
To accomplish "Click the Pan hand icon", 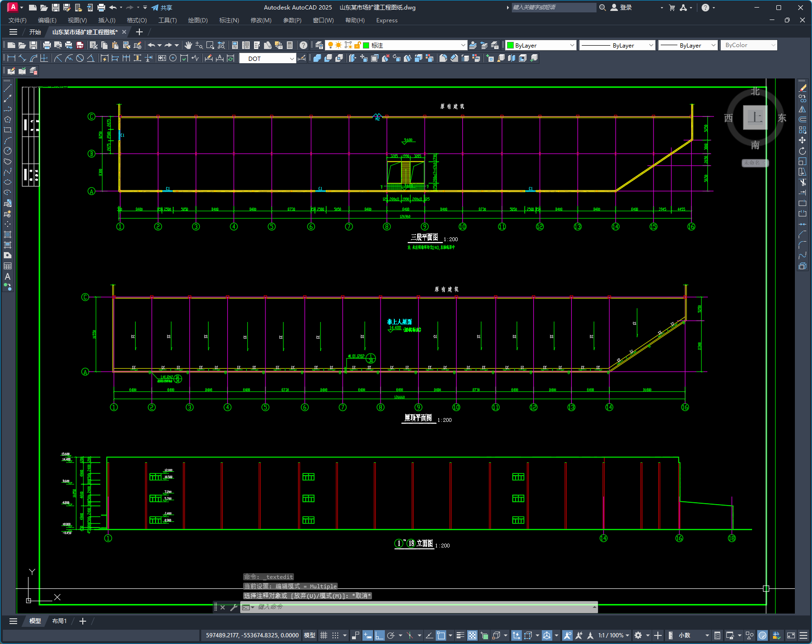I will pyautogui.click(x=188, y=45).
